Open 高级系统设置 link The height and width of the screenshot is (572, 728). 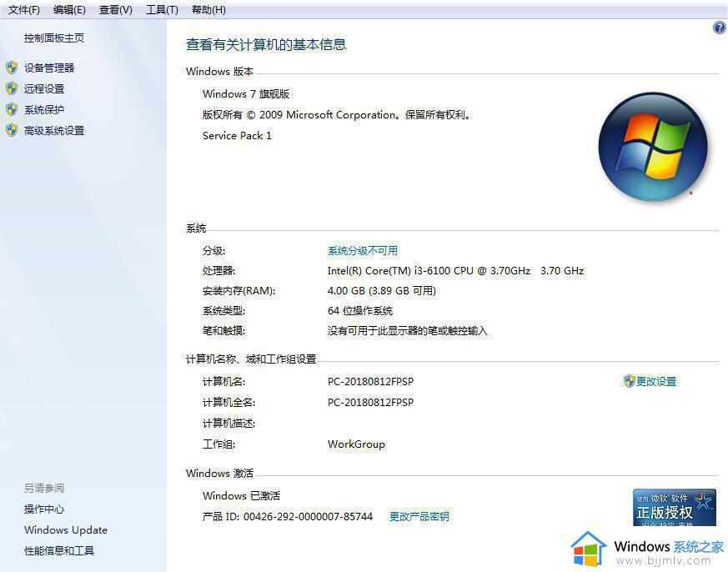coord(54,130)
